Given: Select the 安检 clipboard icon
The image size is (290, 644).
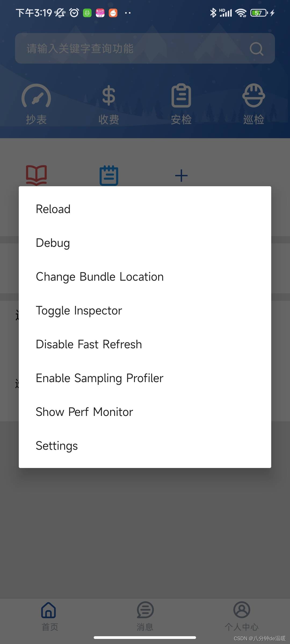Looking at the screenshot, I should pos(181,96).
